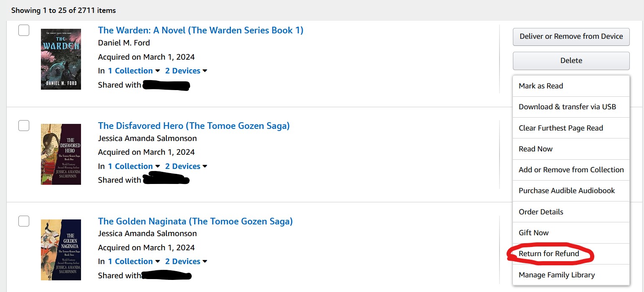Choose Return for Refund menu option
The width and height of the screenshot is (644, 292).
(x=549, y=254)
